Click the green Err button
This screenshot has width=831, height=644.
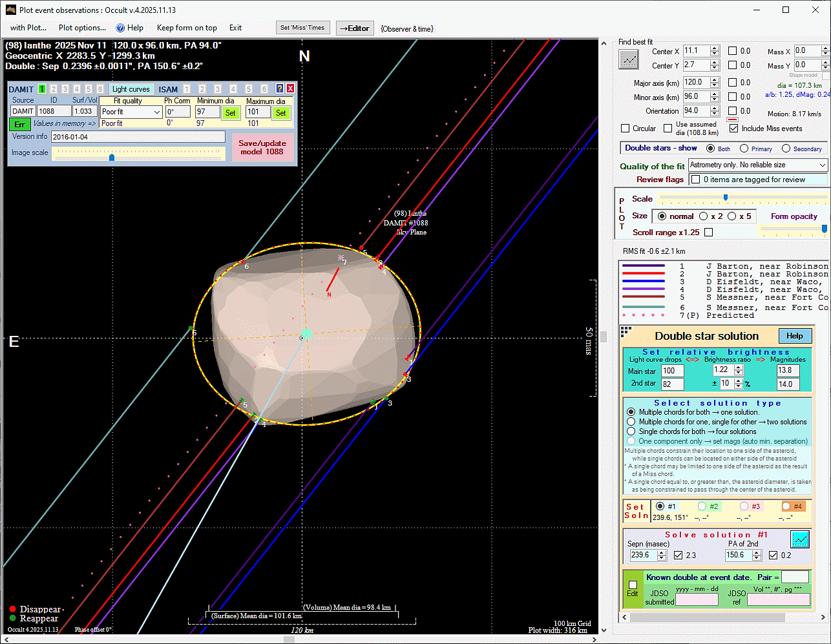[20, 124]
